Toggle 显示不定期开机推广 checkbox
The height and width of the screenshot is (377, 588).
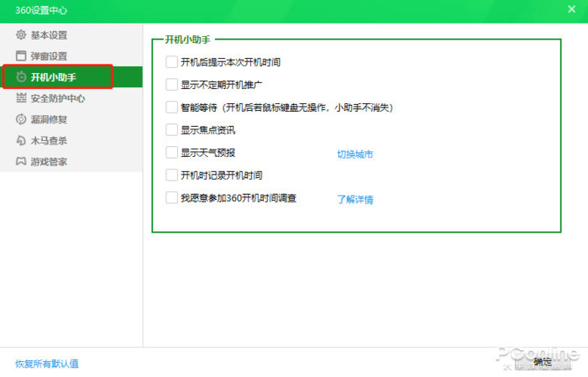171,84
